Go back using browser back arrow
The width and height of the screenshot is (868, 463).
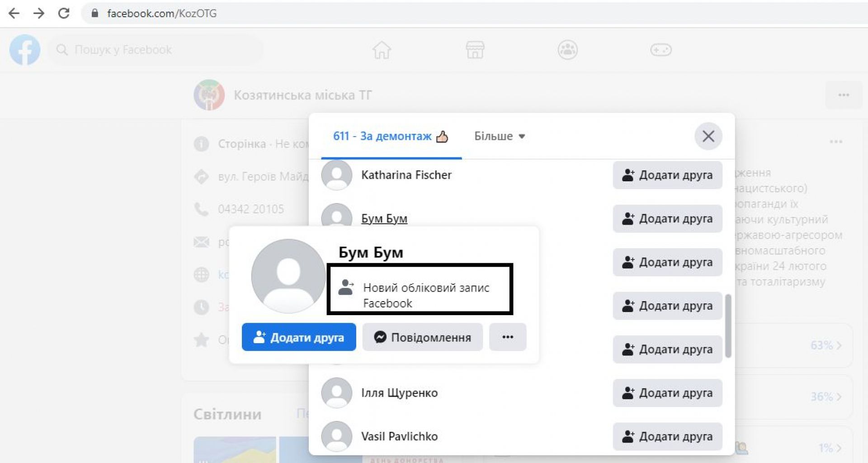14,14
